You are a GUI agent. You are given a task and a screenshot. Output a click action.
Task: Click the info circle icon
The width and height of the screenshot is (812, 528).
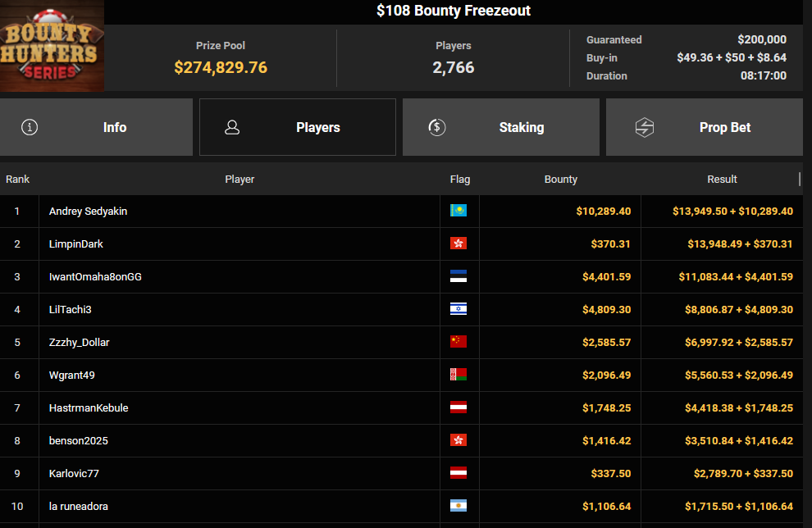[30, 127]
